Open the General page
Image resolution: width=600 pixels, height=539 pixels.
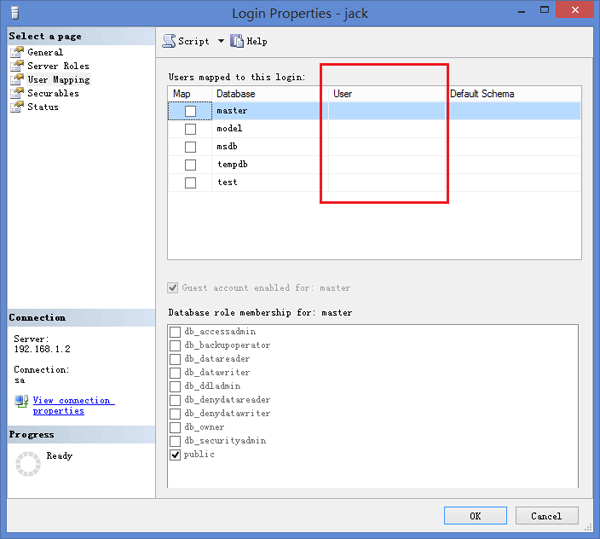[x=45, y=52]
